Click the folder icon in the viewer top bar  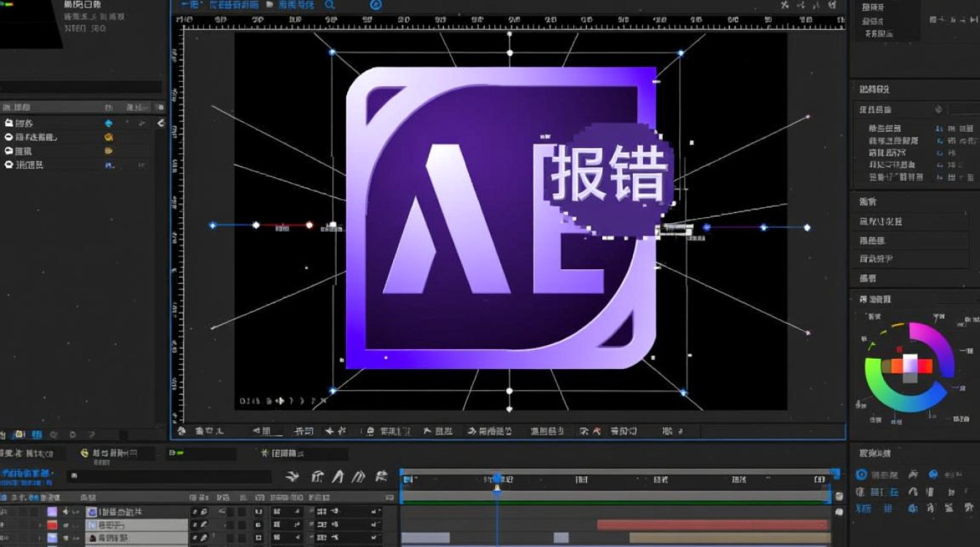pos(270,5)
